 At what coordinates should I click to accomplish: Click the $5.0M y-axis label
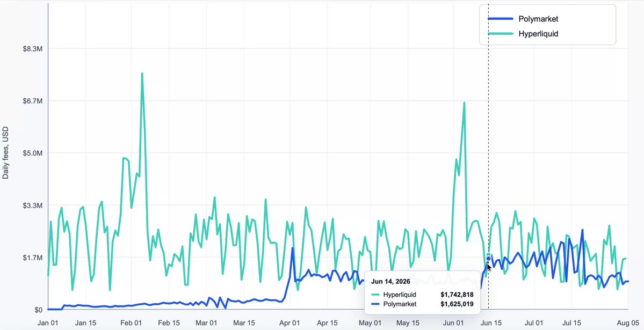[32, 153]
